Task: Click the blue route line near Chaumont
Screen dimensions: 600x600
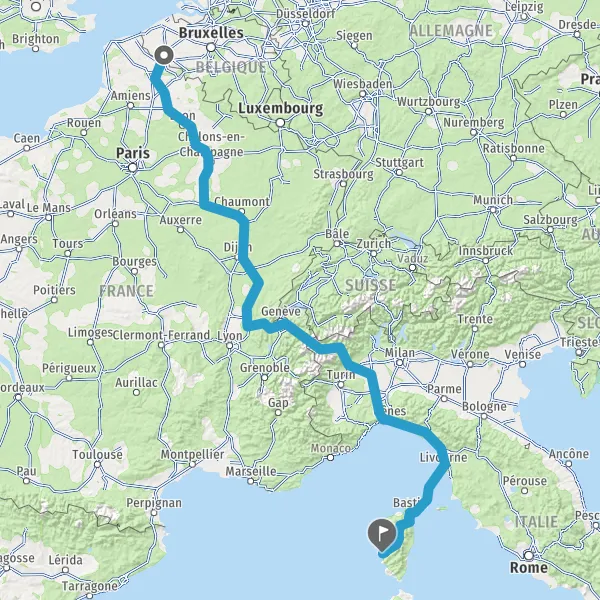Action: [222, 210]
